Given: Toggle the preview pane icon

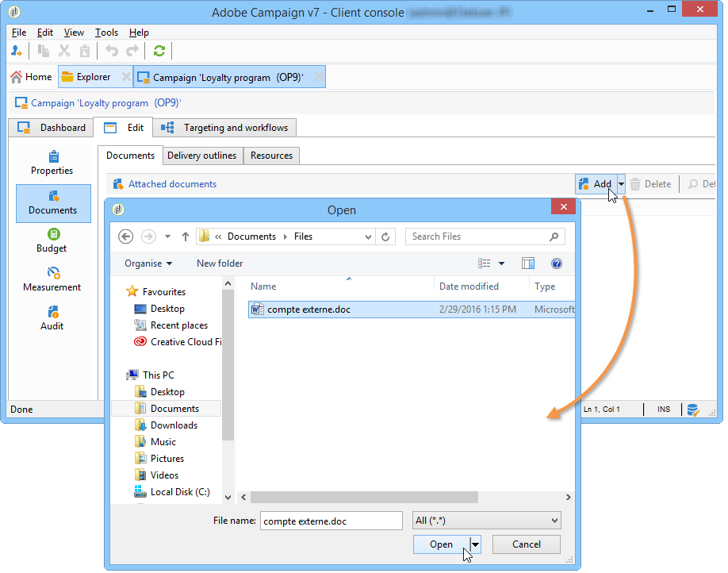Looking at the screenshot, I should point(528,263).
